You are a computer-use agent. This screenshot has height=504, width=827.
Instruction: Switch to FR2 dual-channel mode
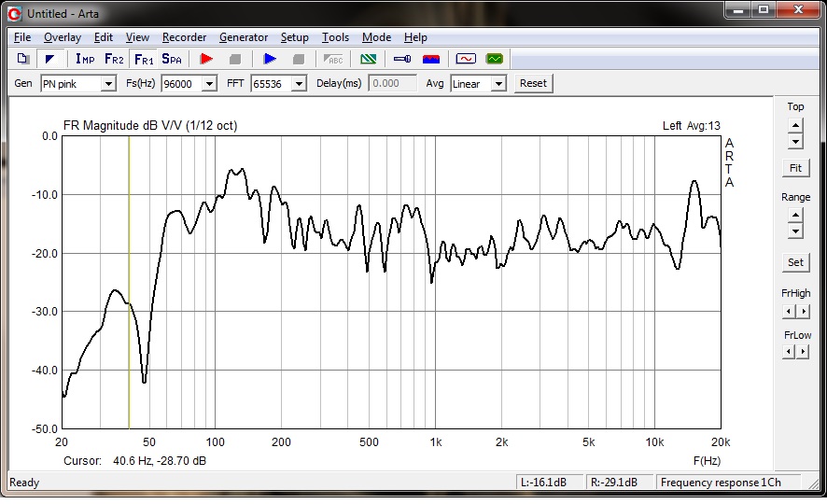114,59
